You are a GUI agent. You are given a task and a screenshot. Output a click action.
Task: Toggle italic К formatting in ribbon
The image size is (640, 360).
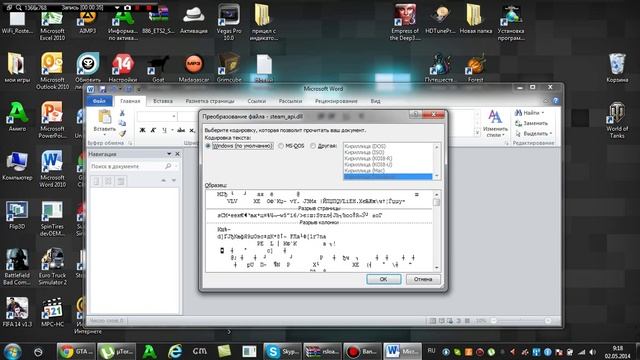point(153,130)
